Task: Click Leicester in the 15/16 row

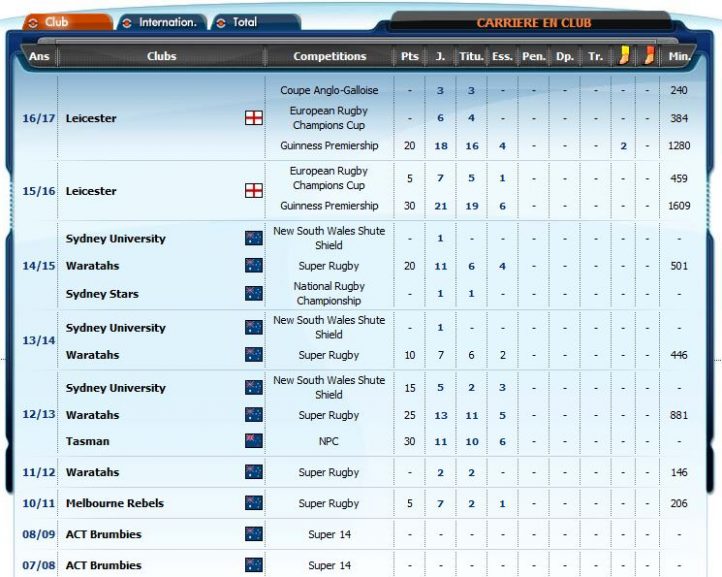Action: 91,191
